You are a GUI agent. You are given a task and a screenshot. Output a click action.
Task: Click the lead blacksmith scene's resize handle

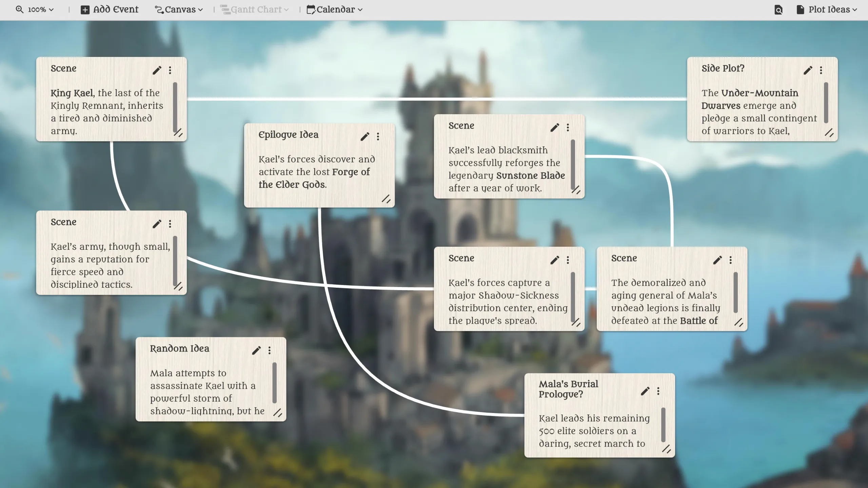pos(576,190)
